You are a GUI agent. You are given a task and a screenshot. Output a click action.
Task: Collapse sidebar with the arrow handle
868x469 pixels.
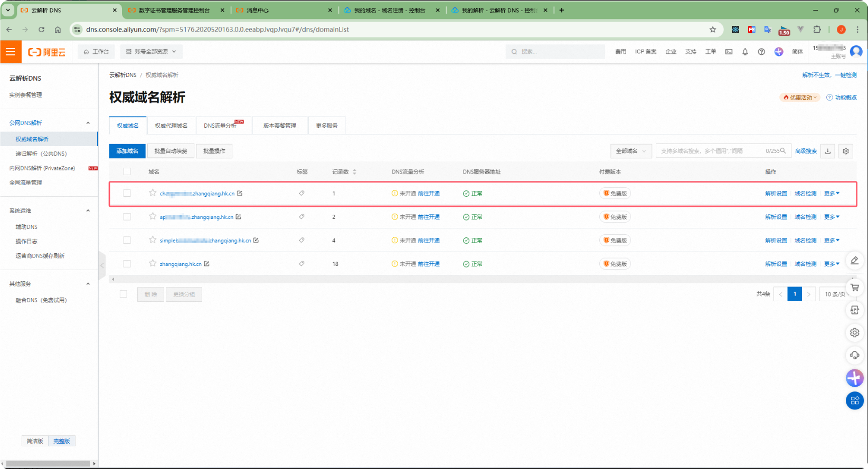point(102,265)
